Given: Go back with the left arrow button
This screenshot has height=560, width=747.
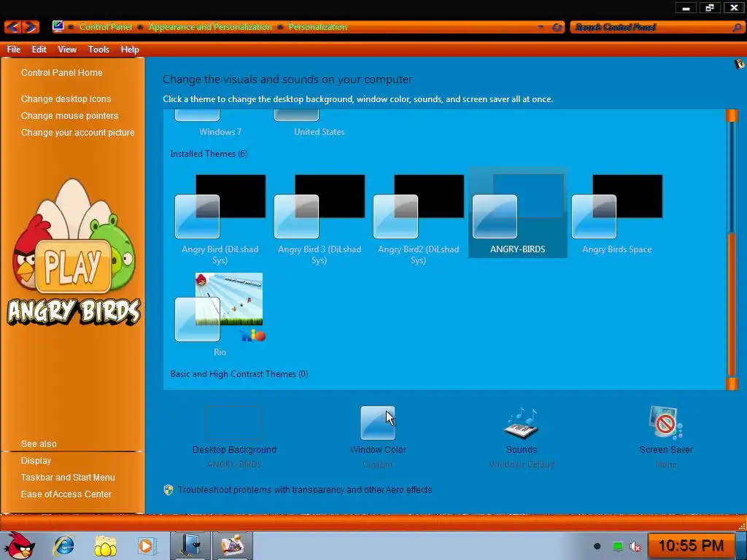Looking at the screenshot, I should [13, 27].
